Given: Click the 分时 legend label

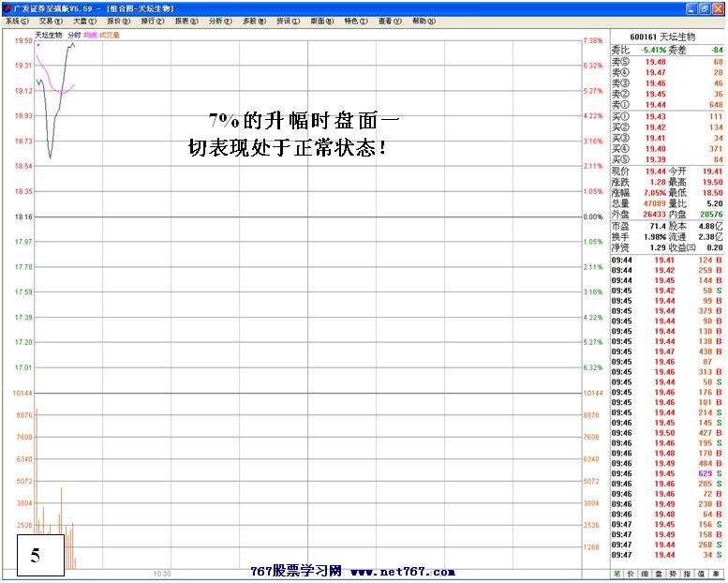Looking at the screenshot, I should [x=74, y=35].
